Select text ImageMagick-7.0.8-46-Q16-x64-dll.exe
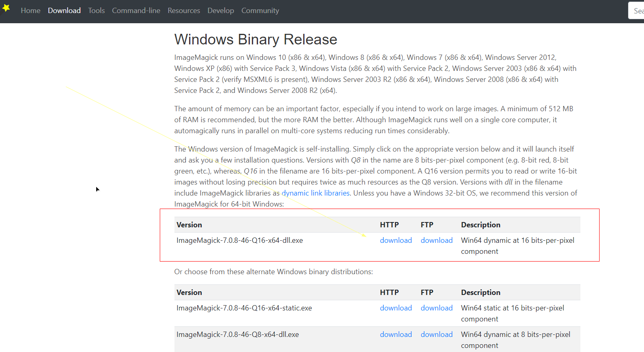The height and width of the screenshot is (352, 644). 240,240
